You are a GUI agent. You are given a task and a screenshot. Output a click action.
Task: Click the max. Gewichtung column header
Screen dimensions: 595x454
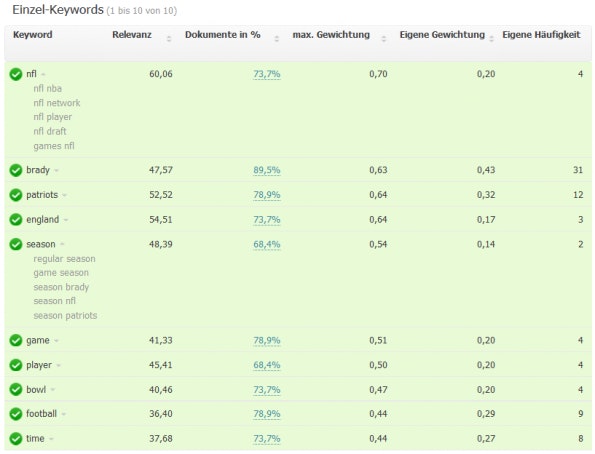click(331, 35)
